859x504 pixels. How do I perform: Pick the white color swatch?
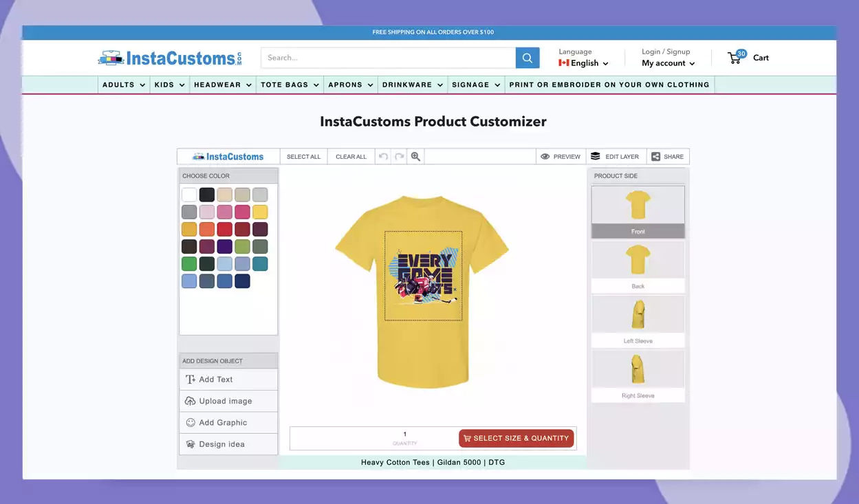click(x=189, y=195)
